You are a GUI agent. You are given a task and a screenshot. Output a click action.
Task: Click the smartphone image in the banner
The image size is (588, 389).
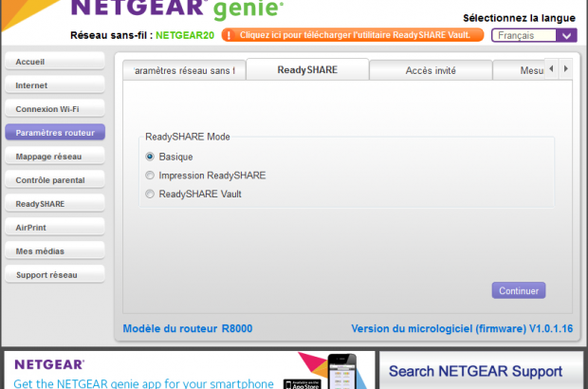pos(341,372)
